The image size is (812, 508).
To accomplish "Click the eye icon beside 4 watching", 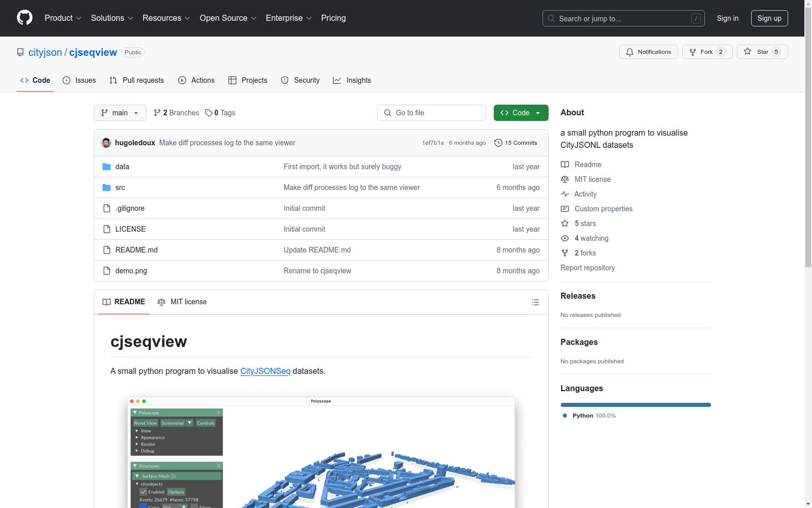I will (x=565, y=238).
